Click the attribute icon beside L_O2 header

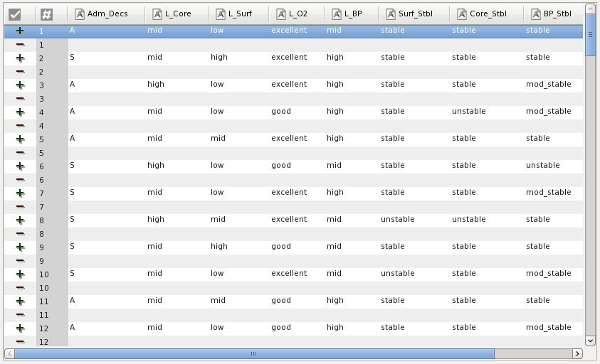(281, 14)
